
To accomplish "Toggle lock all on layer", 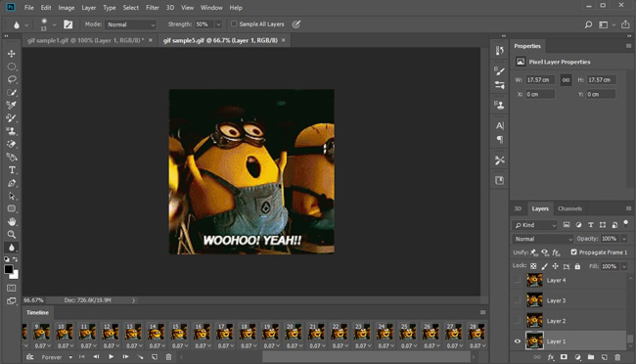I will click(x=577, y=266).
